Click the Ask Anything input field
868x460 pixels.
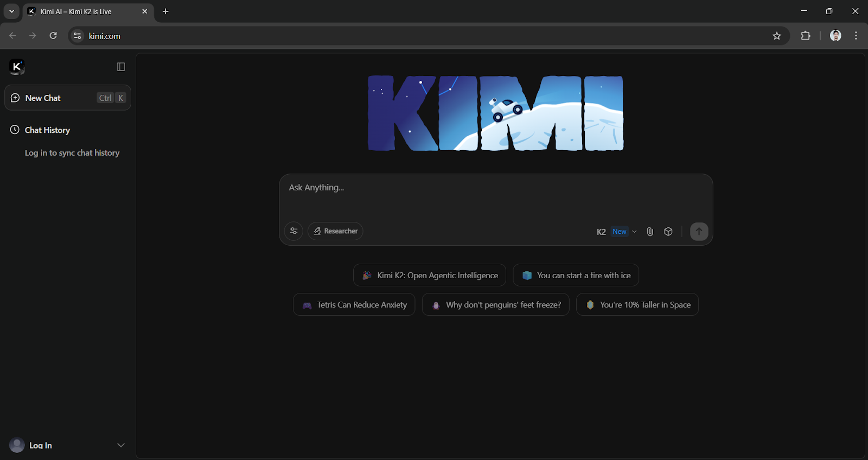point(495,188)
